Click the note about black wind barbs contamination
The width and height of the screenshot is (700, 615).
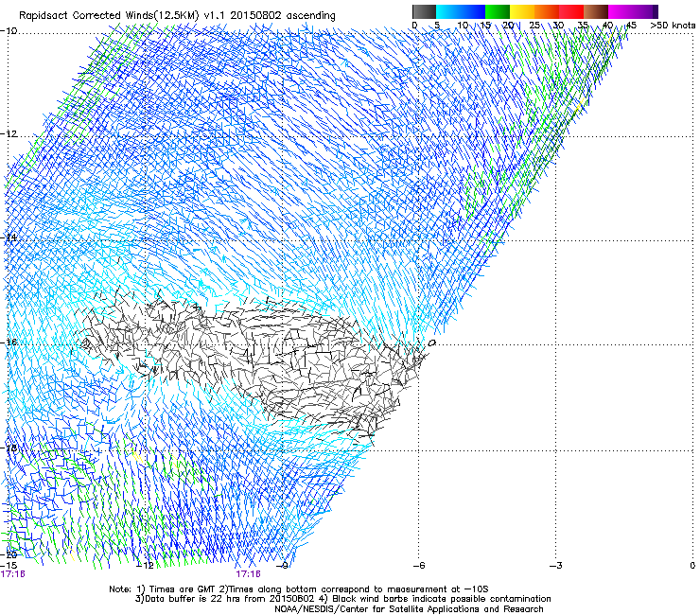pyautogui.click(x=436, y=599)
